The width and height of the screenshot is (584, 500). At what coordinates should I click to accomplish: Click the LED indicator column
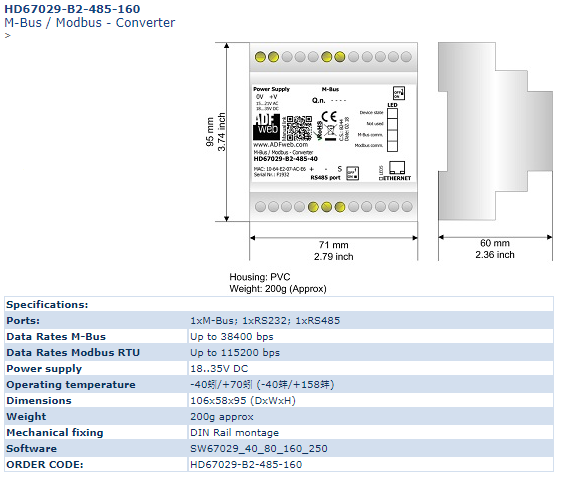(392, 130)
